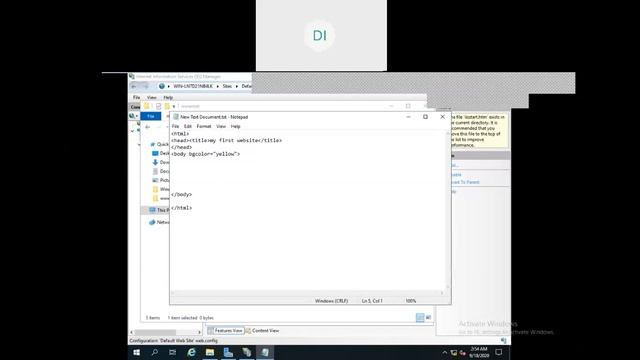Switch to Features View tab in IIS Manager
Screen dimensions: 640x360
(x=225, y=331)
